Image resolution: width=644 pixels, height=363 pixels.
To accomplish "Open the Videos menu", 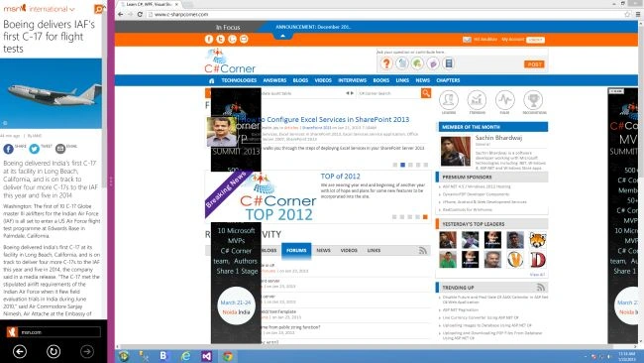I will 323,80.
